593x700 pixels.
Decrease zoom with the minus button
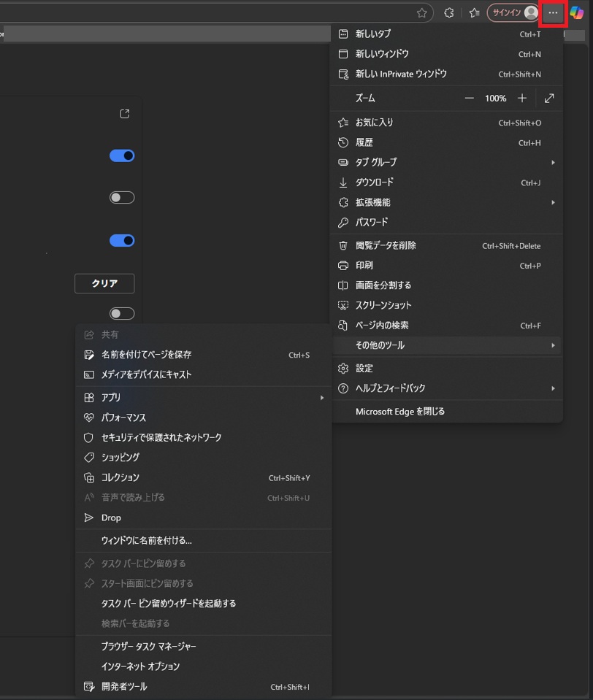click(469, 98)
